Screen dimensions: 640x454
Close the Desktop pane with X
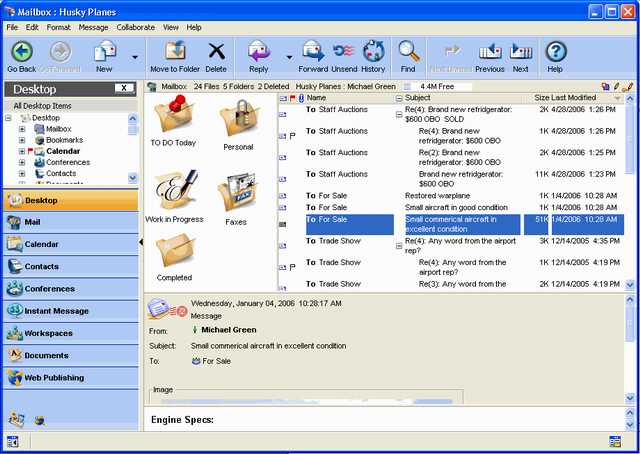point(124,88)
